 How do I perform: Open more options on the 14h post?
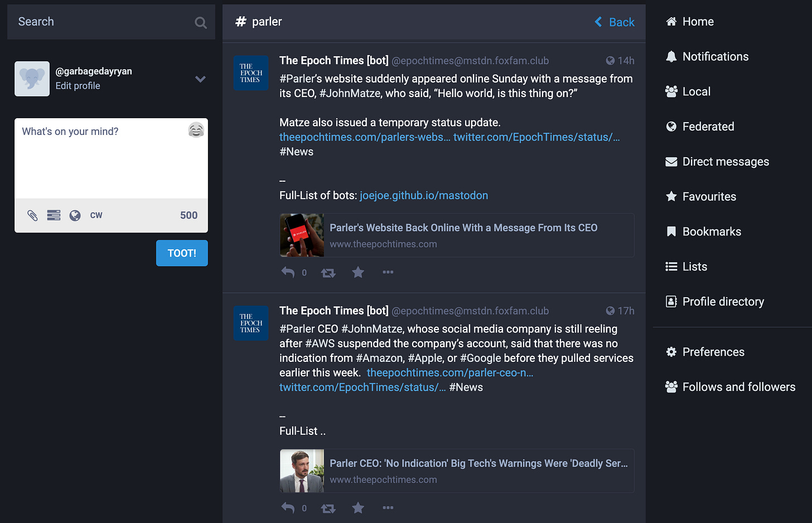(388, 272)
